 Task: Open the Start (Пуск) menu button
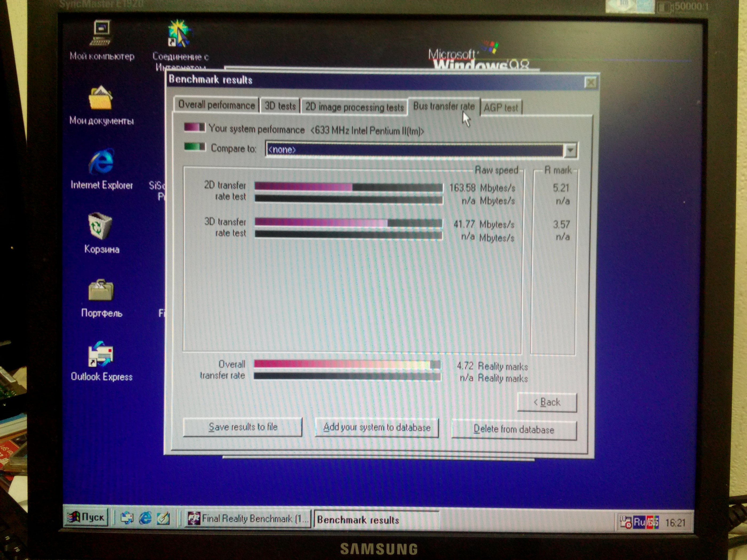[86, 517]
